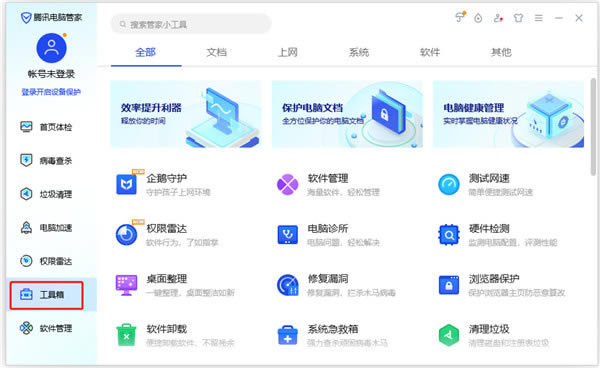Open 清理垃圾 green hexagon icon
Screen dimensions: 600x368
coord(448,335)
